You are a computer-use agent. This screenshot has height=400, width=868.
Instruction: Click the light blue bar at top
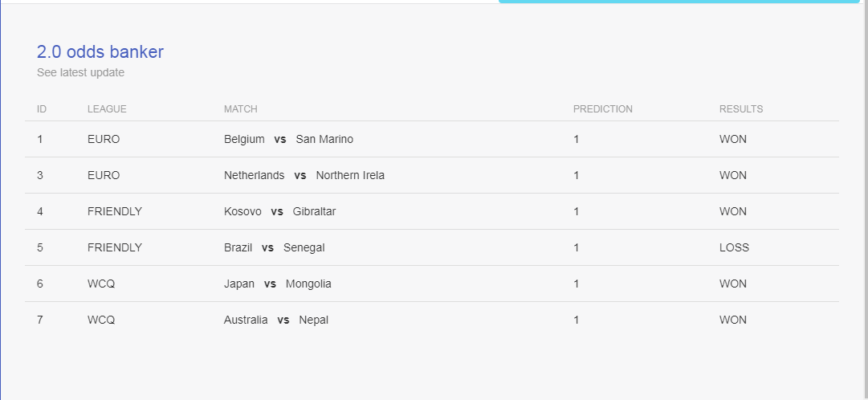click(x=679, y=2)
